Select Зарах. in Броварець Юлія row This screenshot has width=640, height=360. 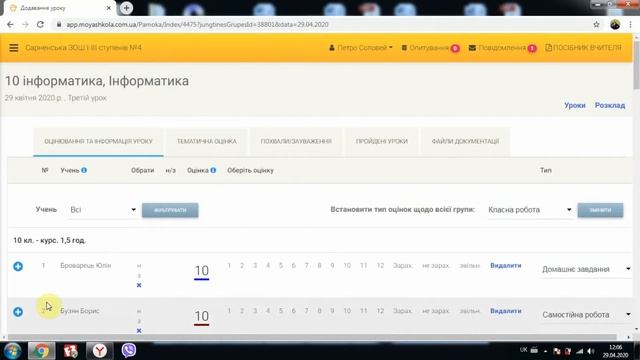[402, 265]
